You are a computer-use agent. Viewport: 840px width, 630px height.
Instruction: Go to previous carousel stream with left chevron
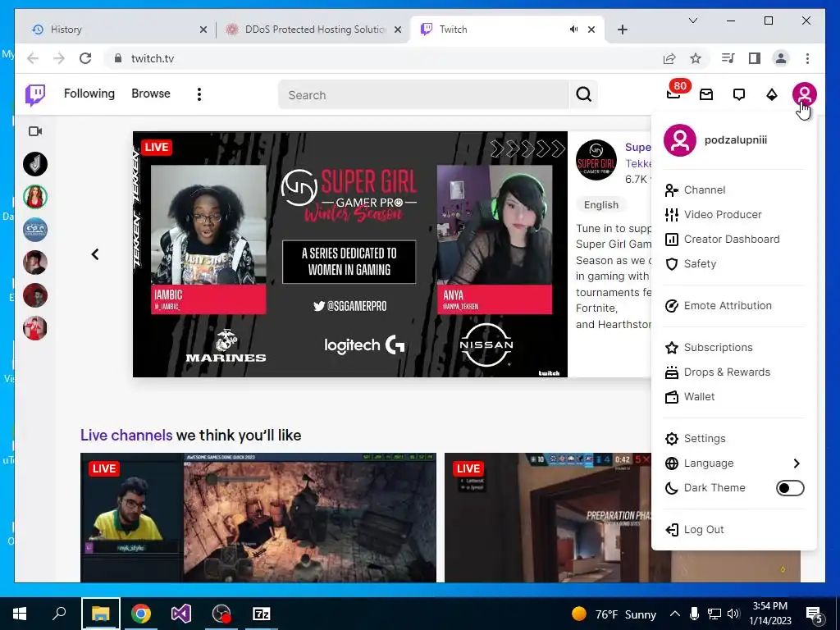pos(95,254)
